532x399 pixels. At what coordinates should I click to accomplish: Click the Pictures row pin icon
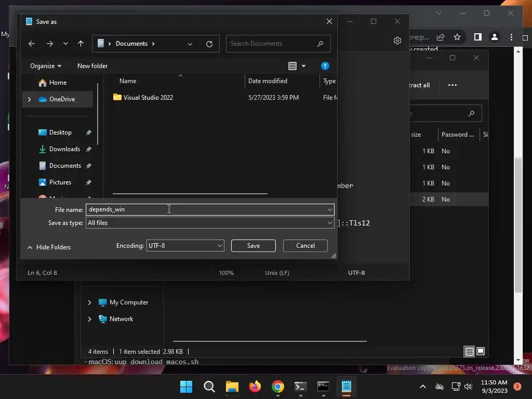point(88,182)
